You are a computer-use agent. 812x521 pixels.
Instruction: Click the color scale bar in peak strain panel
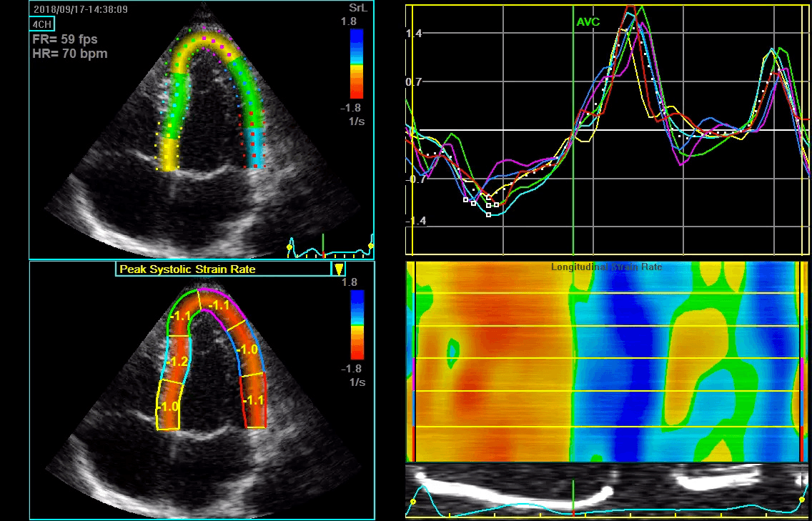[x=357, y=324]
